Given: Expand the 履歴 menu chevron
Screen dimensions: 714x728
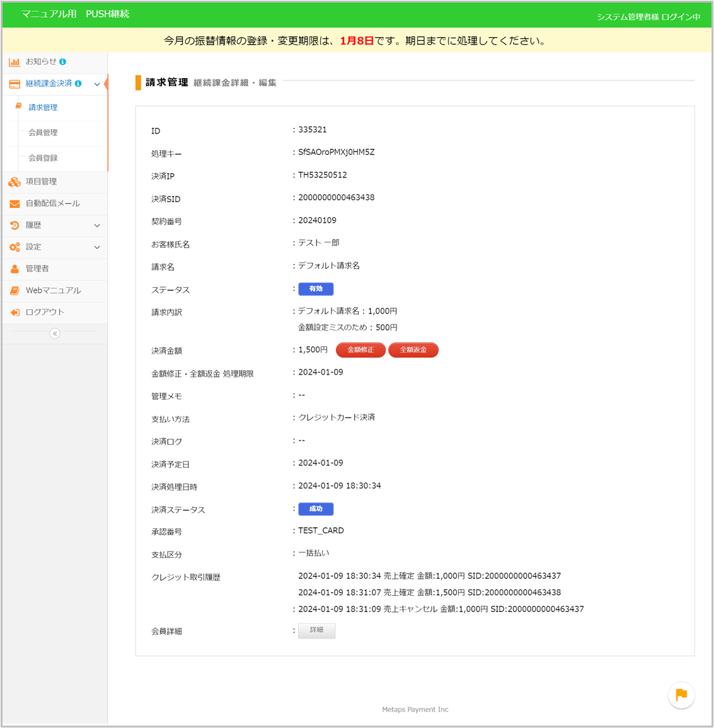Looking at the screenshot, I should point(97,225).
